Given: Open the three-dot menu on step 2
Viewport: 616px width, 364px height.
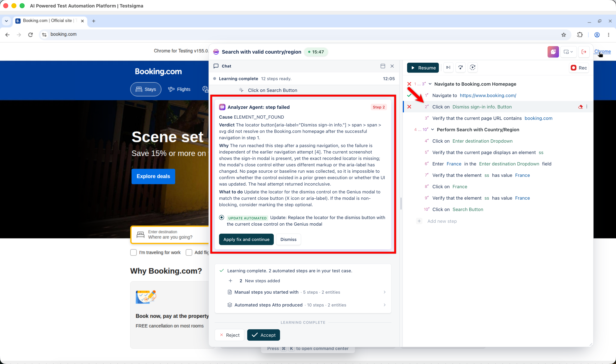Looking at the screenshot, I should 587,107.
